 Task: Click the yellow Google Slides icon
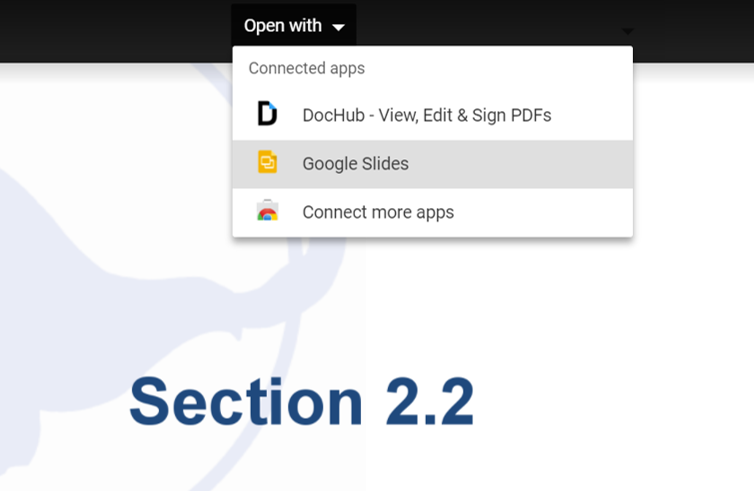(x=267, y=163)
